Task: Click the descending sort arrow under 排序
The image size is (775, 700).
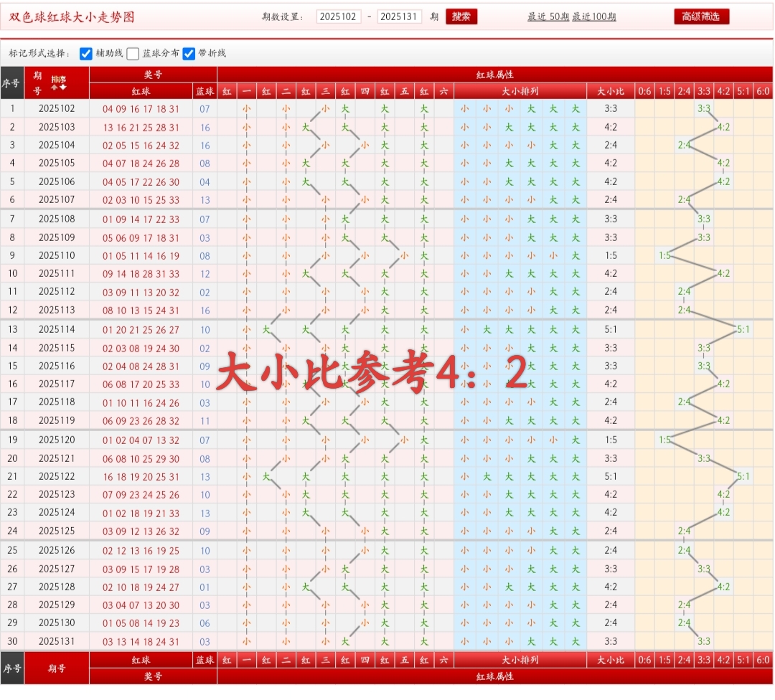Action: point(62,87)
